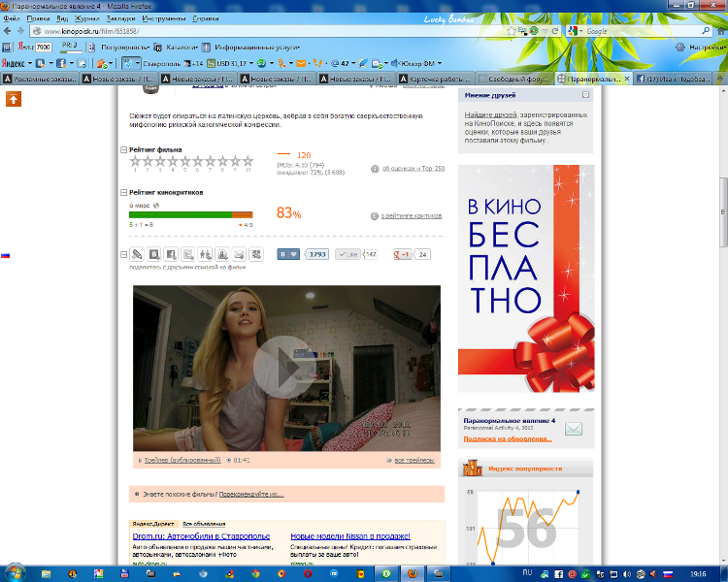Open the Yandex logo dropdown arrow
Viewport: 728px width, 582px height.
click(30, 63)
